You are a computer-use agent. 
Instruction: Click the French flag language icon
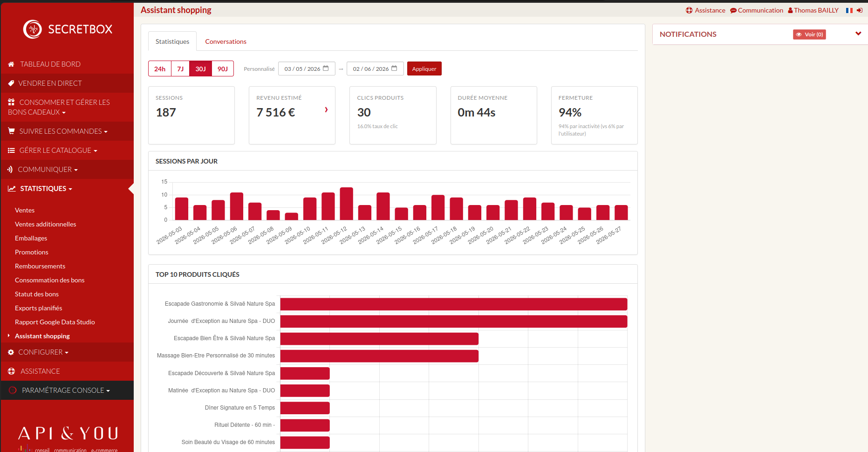[x=849, y=10]
